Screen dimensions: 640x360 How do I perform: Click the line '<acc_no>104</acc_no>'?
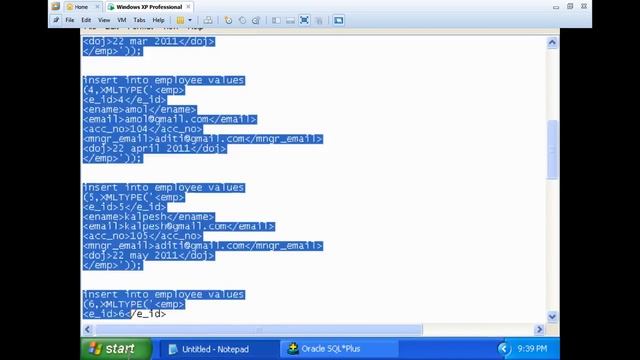point(142,129)
